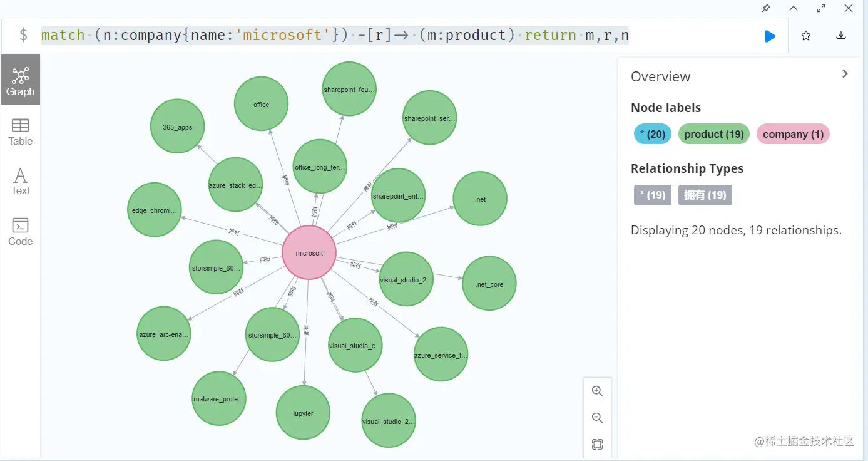Click into the Cypher query editor

(x=394, y=35)
